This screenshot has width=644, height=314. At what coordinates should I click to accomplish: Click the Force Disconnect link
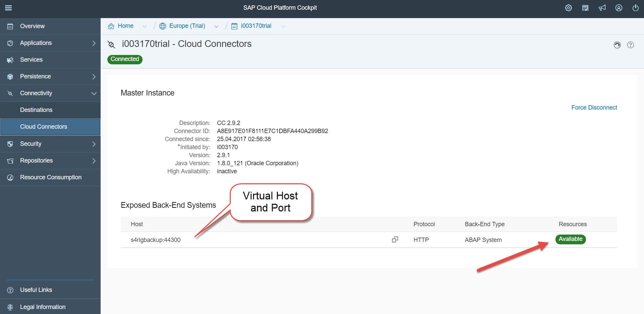(x=594, y=108)
